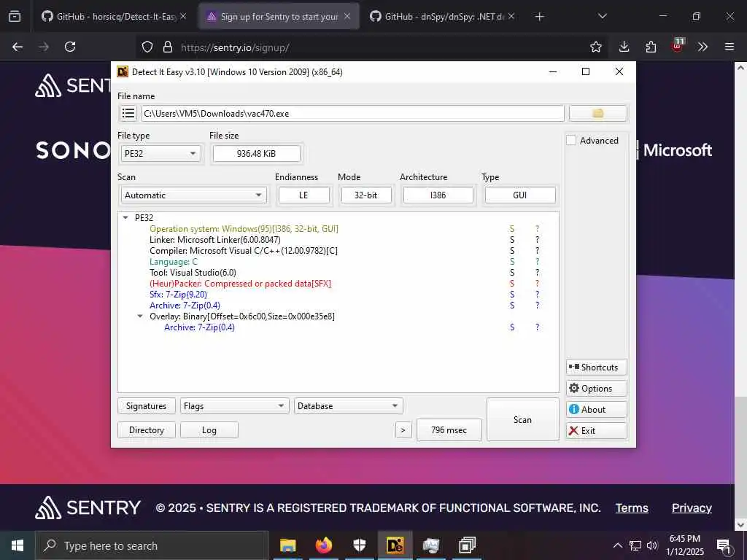Show hidden system tray icons
This screenshot has height=560, width=747.
617,545
